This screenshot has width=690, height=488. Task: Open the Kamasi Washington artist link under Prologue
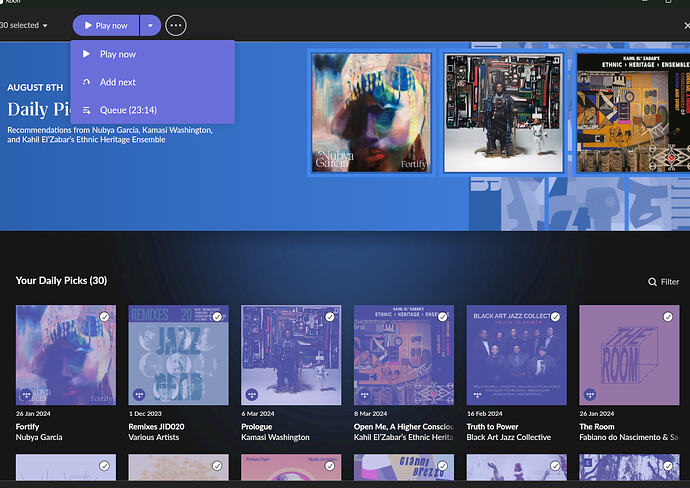(x=275, y=437)
